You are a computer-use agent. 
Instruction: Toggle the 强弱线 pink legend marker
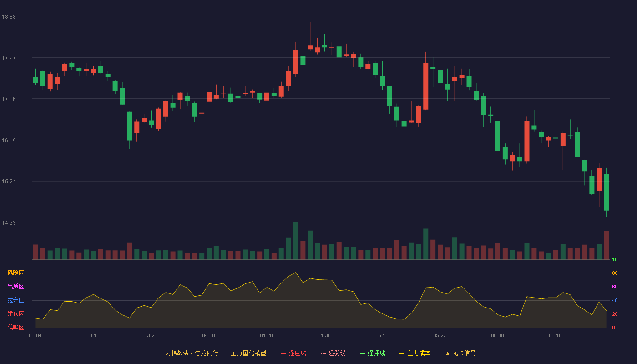pos(324,353)
